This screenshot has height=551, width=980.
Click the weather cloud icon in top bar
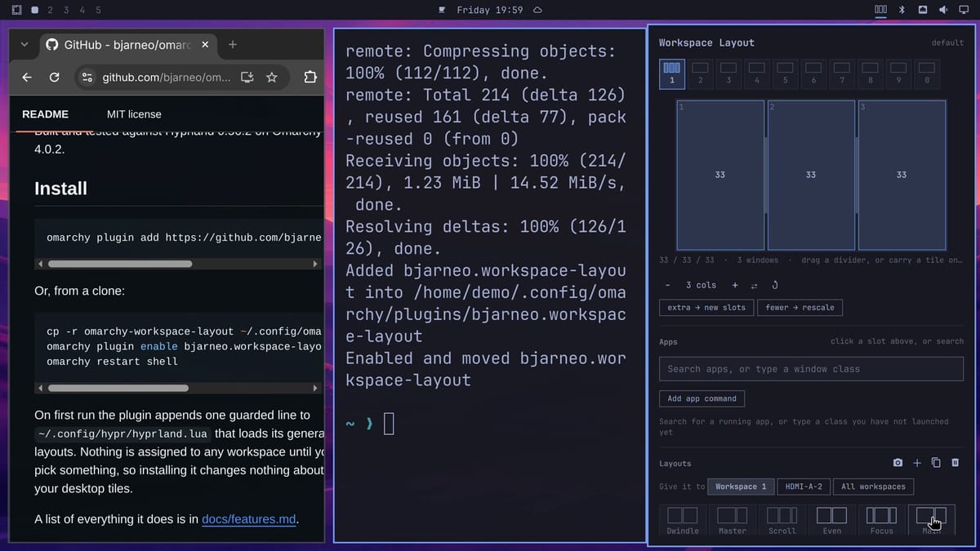[537, 10]
